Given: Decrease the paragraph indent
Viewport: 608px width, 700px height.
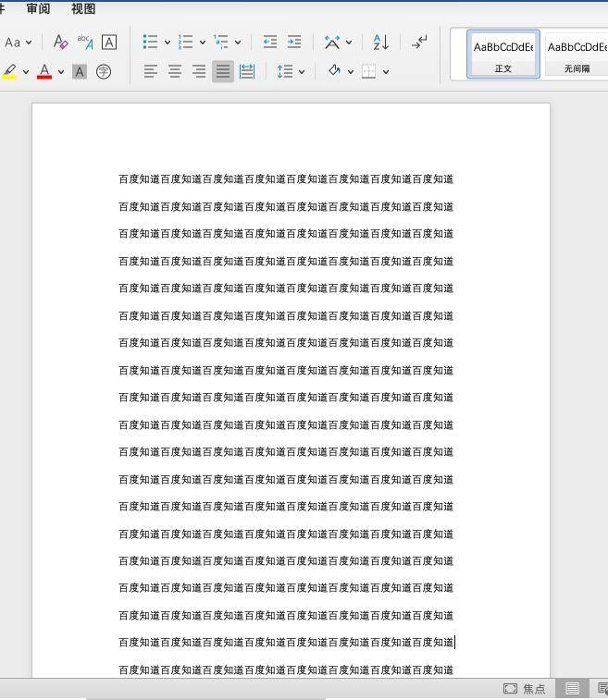Looking at the screenshot, I should (x=270, y=42).
